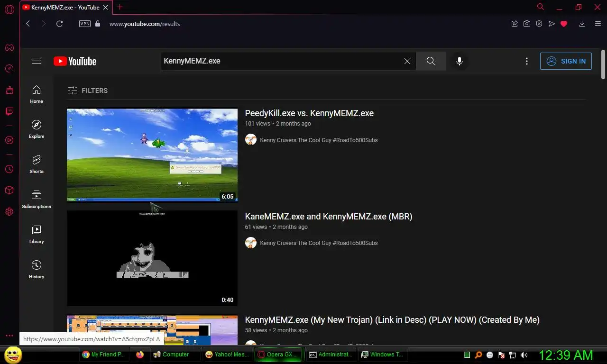This screenshot has height=364, width=607.
Task: Click the page vertical scrollbar
Action: tap(603, 64)
